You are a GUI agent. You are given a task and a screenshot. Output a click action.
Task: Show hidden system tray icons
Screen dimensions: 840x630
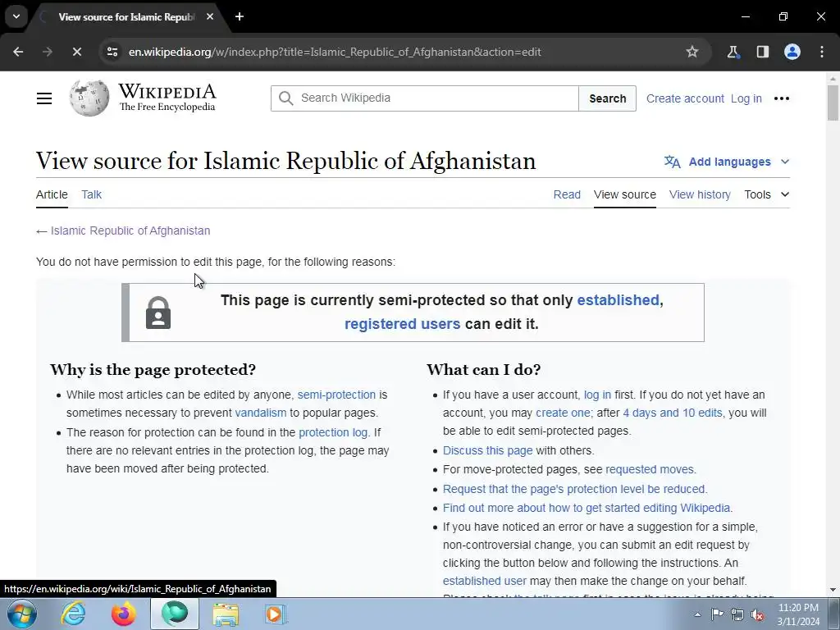point(697,614)
